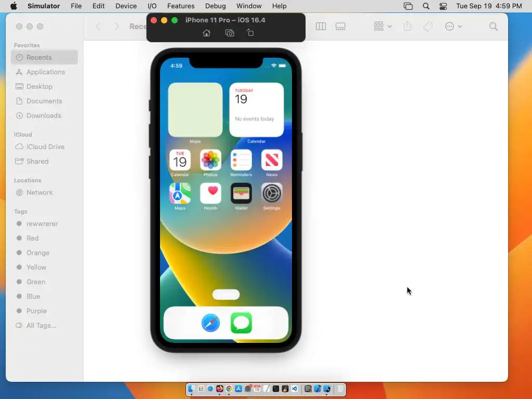Open Shared in Finder sidebar
This screenshot has height=399, width=532.
point(45,161)
